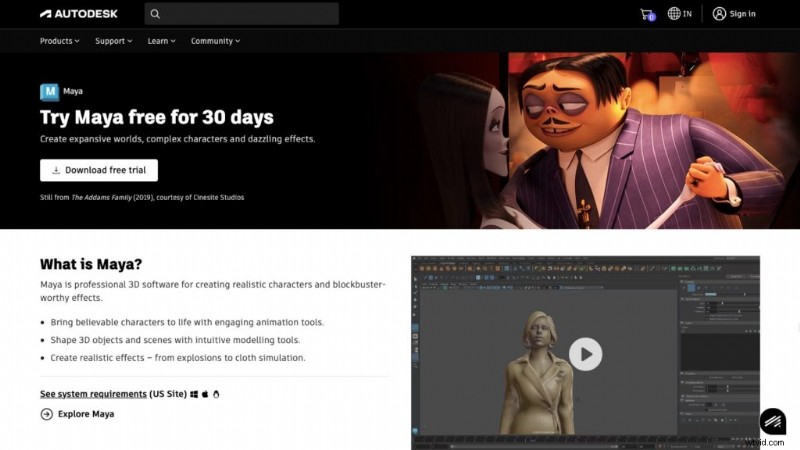Open the chat assistant icon
The height and width of the screenshot is (450, 800).
(x=772, y=421)
